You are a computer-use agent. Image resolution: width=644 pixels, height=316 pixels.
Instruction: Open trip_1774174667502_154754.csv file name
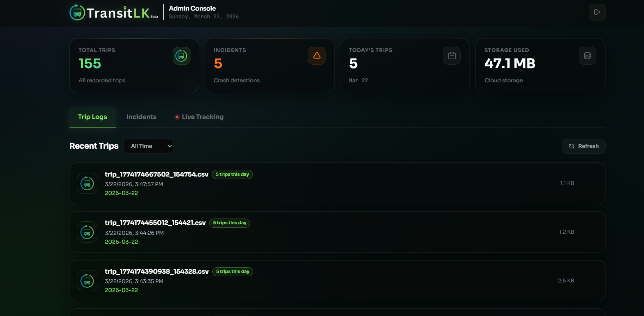[156, 174]
